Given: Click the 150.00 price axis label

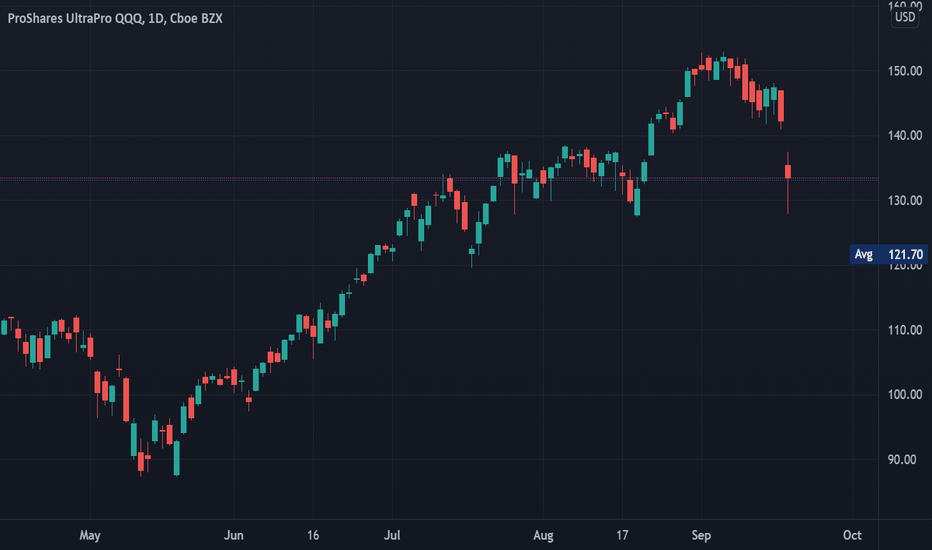Looking at the screenshot, I should pyautogui.click(x=905, y=71).
